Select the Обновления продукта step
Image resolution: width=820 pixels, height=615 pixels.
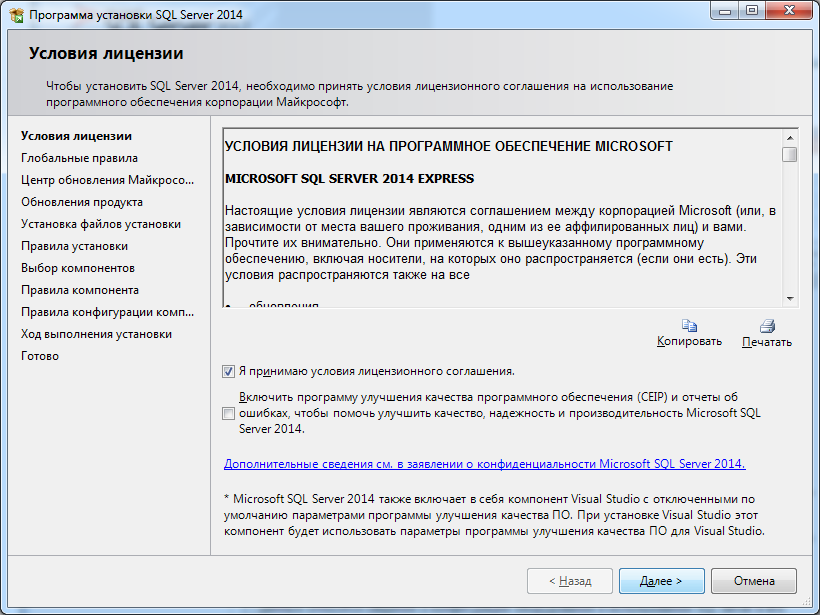pyautogui.click(x=81, y=202)
